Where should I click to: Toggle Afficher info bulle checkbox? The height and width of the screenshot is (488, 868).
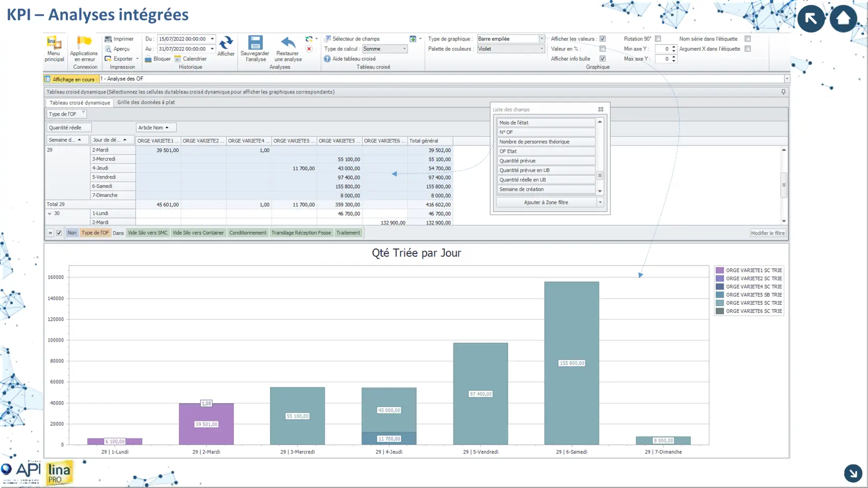tap(602, 59)
